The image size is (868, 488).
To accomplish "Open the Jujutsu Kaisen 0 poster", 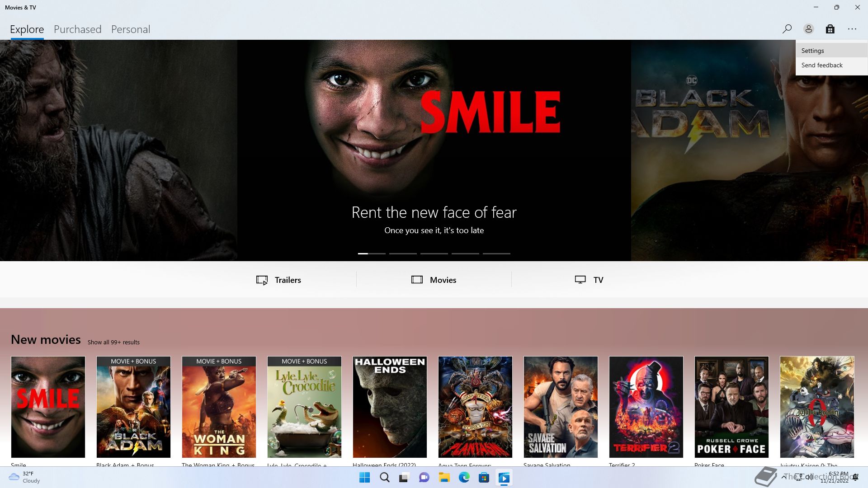I will [x=817, y=407].
